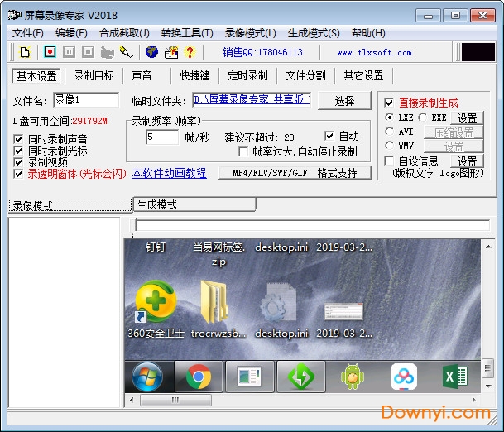Viewport: 504px width, 432px height.
Task: Switch to the 定时录制 tab
Action: tap(247, 75)
